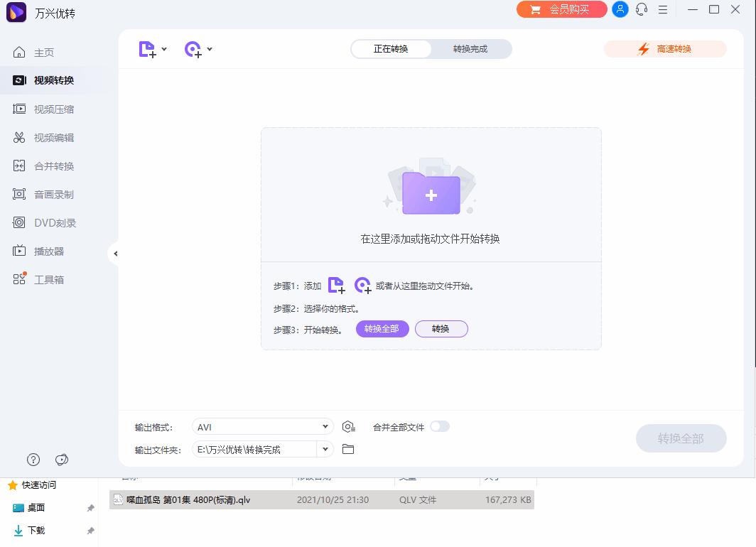Viewport: 756px width, 547px height.
Task: Click the add DVD disc icon in the toolbar
Action: (193, 49)
